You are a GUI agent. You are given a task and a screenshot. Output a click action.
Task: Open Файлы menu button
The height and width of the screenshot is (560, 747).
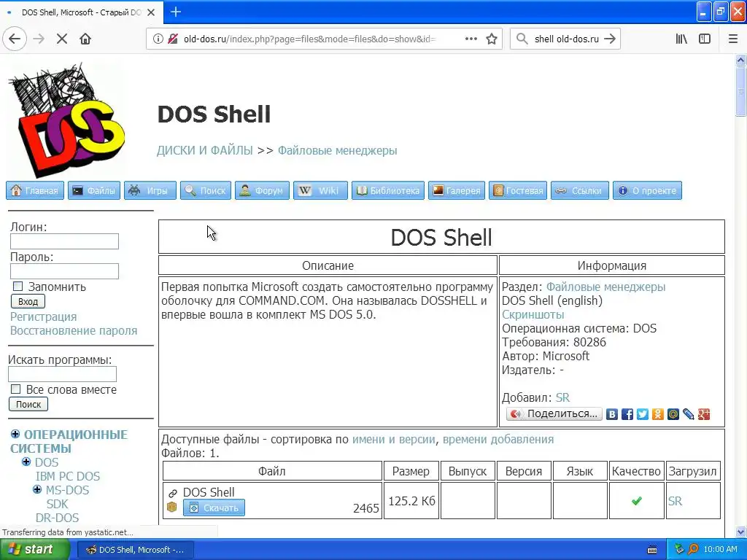pyautogui.click(x=94, y=190)
